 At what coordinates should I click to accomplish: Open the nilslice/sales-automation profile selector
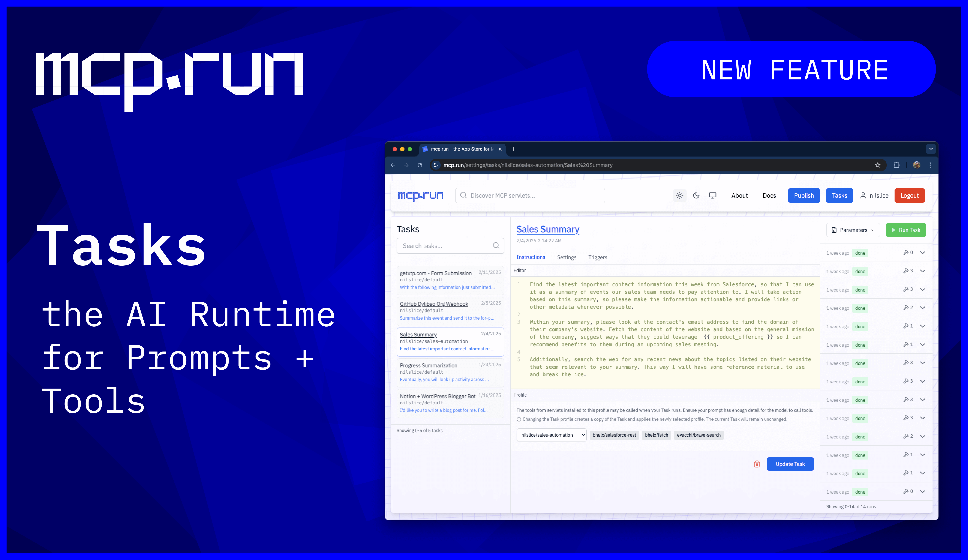(551, 435)
